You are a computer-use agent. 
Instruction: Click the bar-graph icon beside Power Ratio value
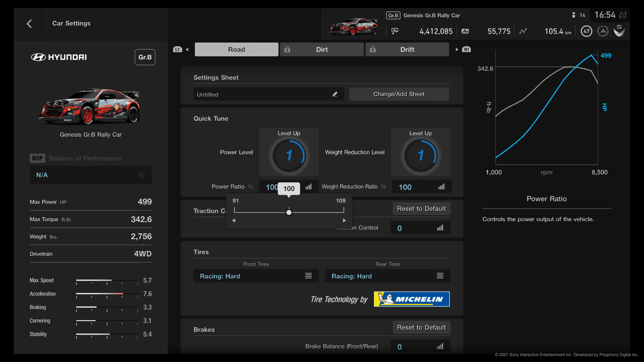pos(309,187)
